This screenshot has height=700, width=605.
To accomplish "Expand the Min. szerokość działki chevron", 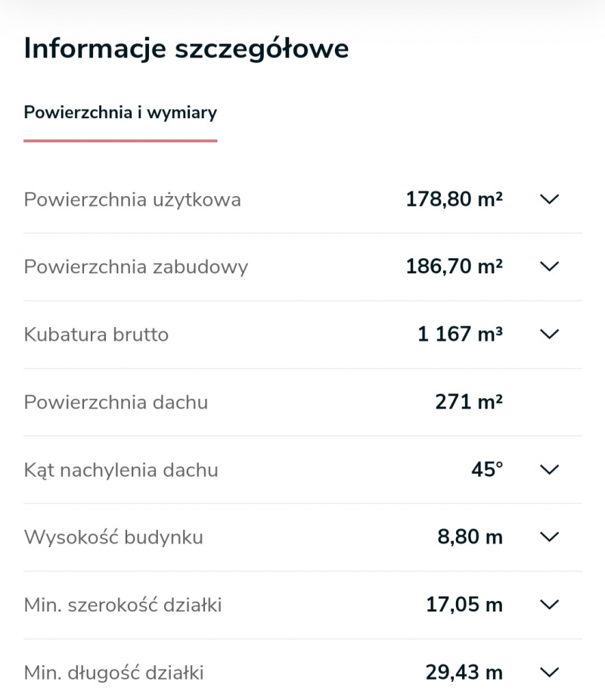I will 549,605.
